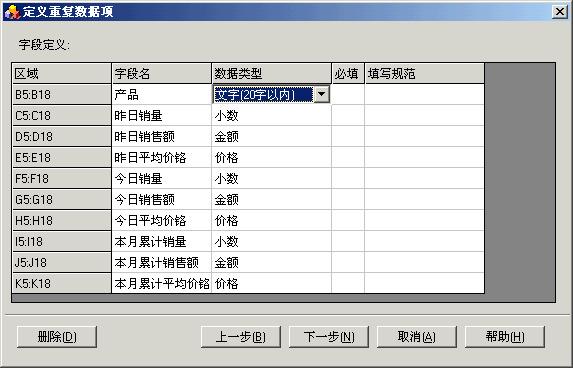Click the 本月累计销售额 field name cell
This screenshot has width=573, height=368.
162,262
